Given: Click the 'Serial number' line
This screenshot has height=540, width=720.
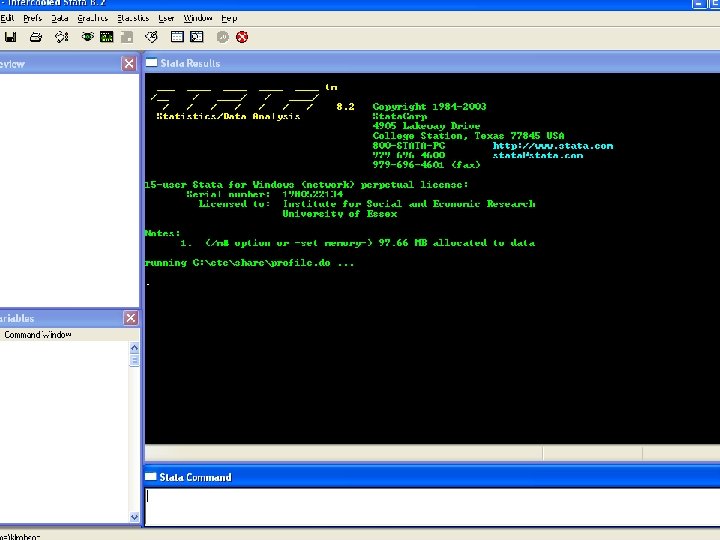Looking at the screenshot, I should [x=264, y=194].
